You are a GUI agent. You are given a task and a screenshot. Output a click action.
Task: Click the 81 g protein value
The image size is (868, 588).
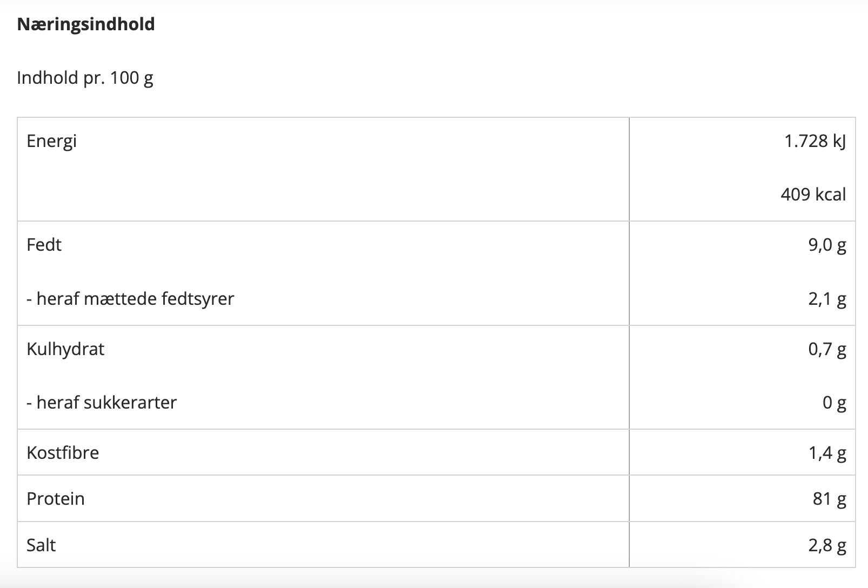tap(829, 499)
